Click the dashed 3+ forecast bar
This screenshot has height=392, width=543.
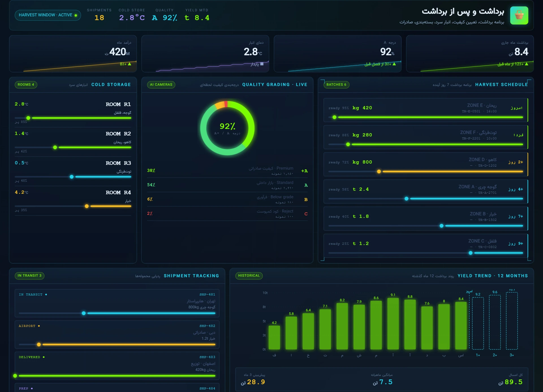512,321
